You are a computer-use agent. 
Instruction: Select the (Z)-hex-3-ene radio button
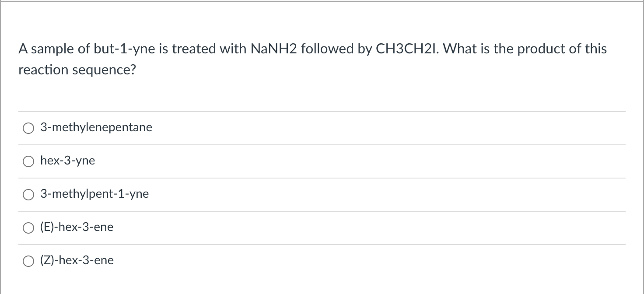click(28, 260)
